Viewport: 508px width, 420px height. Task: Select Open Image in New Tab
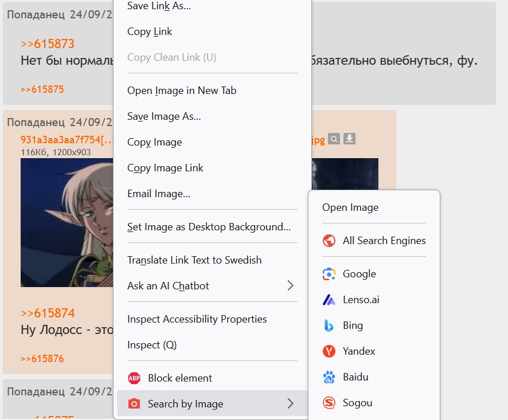212,91
